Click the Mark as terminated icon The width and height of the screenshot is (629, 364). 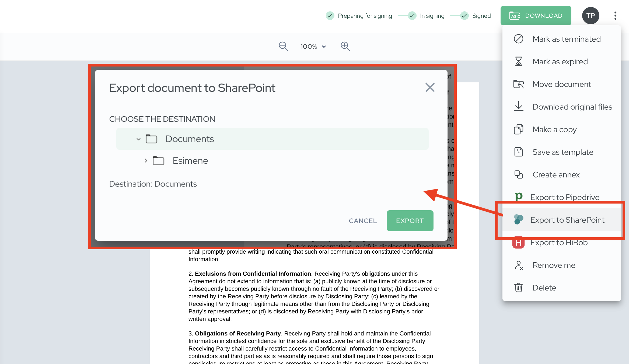pyautogui.click(x=518, y=39)
